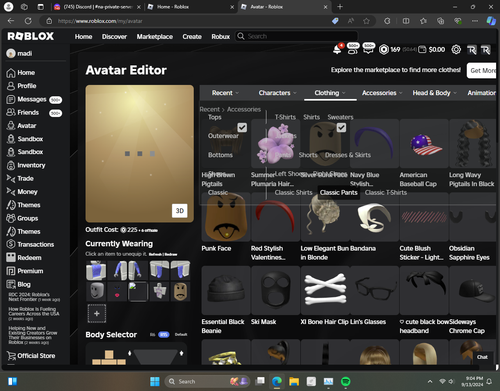Uncheck the equipped angry face item
Viewport: 500px width, 391px height.
click(341, 127)
